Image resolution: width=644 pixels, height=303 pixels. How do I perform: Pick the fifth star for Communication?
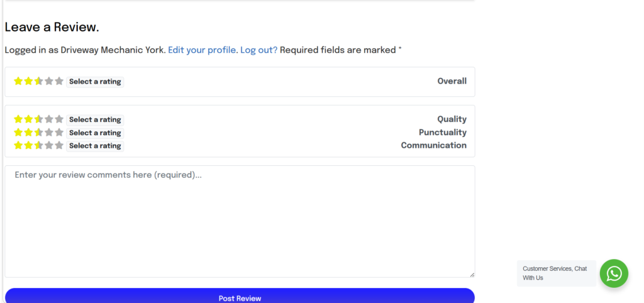(x=59, y=145)
